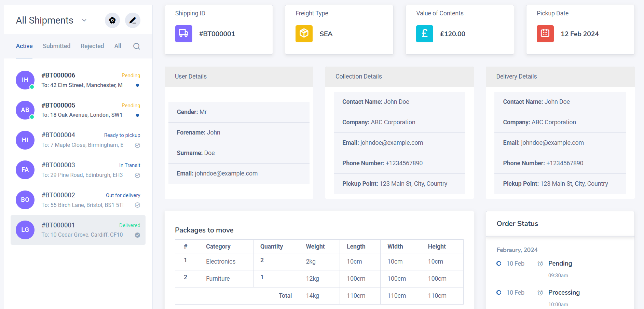Expand the All Shipments dropdown chevron
The image size is (644, 309).
(84, 20)
